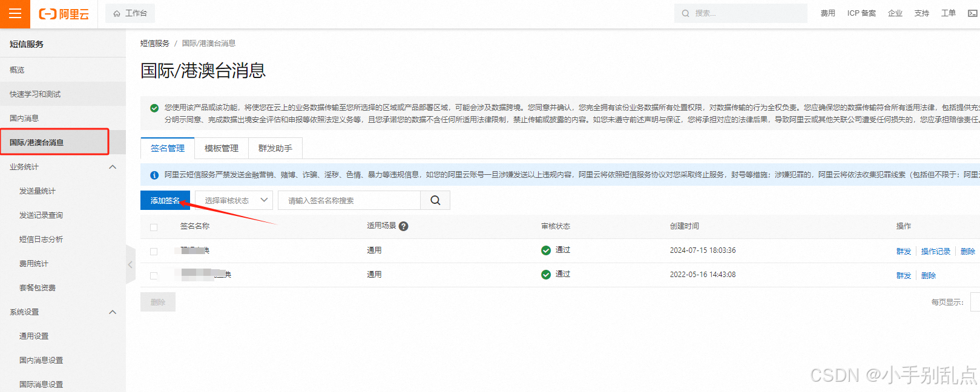The width and height of the screenshot is (980, 392).
Task: Click 删除 in the 2022-05-16 row
Action: click(x=929, y=276)
